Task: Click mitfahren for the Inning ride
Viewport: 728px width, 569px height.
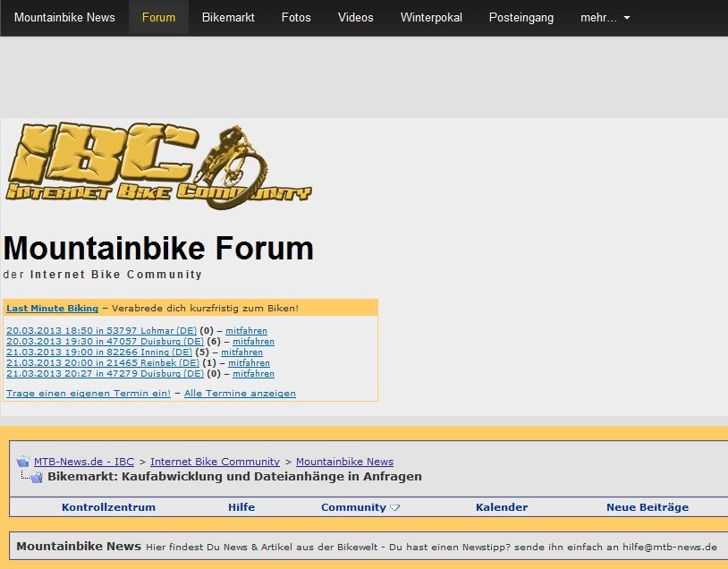Action: tap(241, 352)
